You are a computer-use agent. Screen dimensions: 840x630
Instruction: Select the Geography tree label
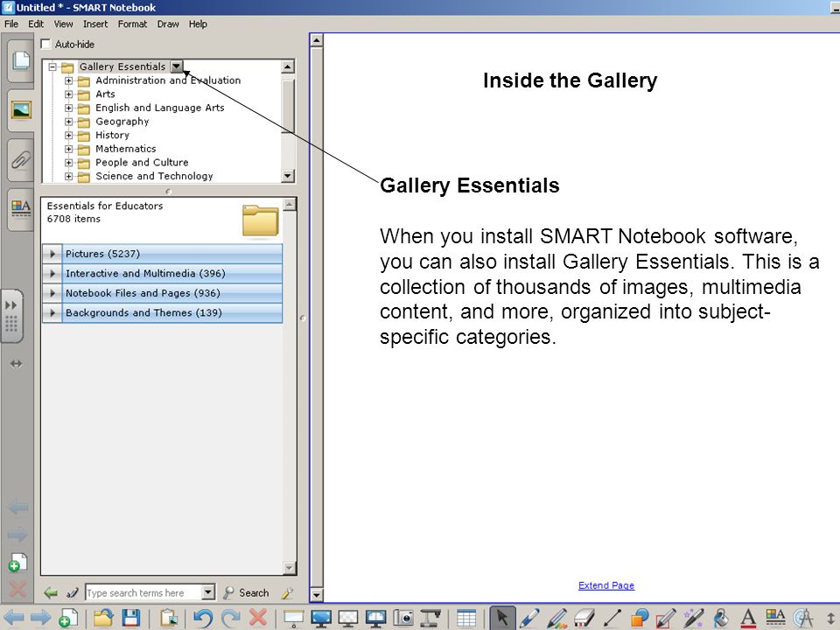(122, 122)
